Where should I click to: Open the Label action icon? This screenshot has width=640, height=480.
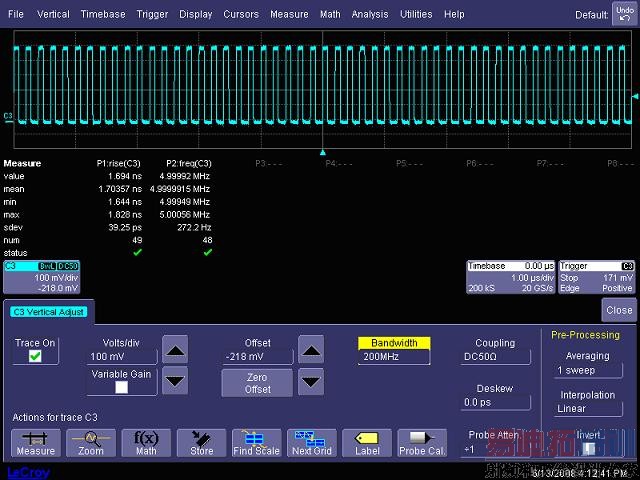pos(366,441)
